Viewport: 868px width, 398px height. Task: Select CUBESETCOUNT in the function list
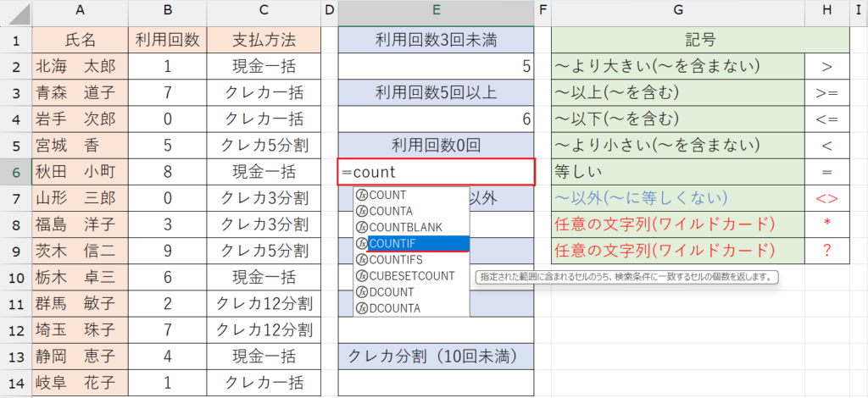(x=412, y=275)
